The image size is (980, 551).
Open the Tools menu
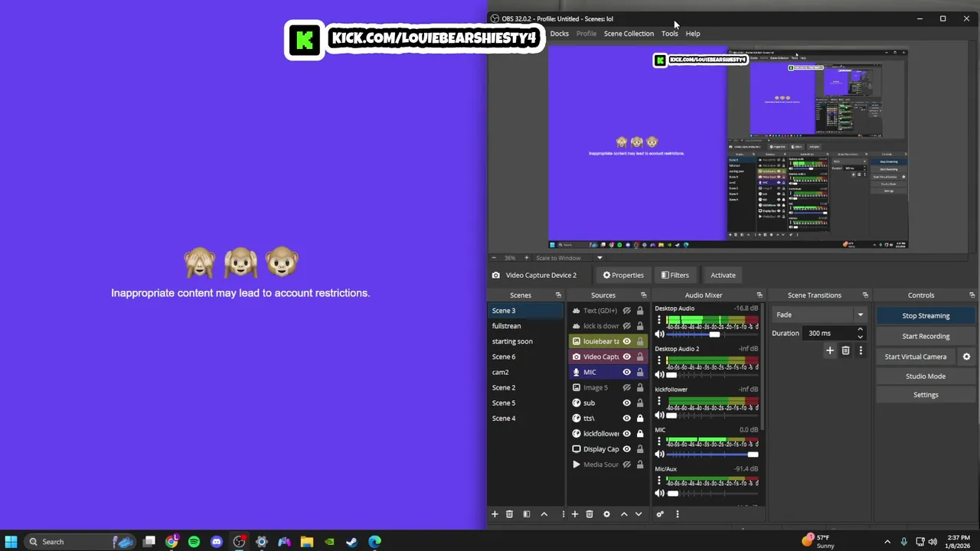(670, 34)
